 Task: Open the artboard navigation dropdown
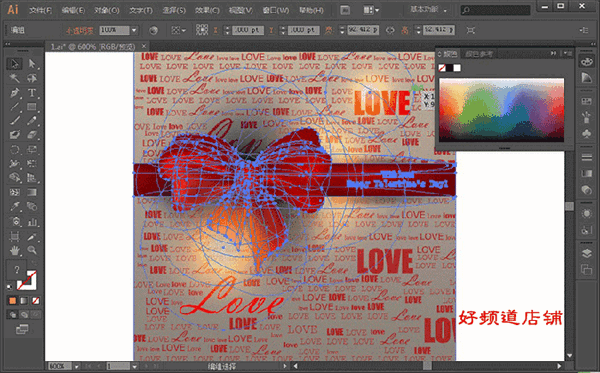(x=134, y=366)
